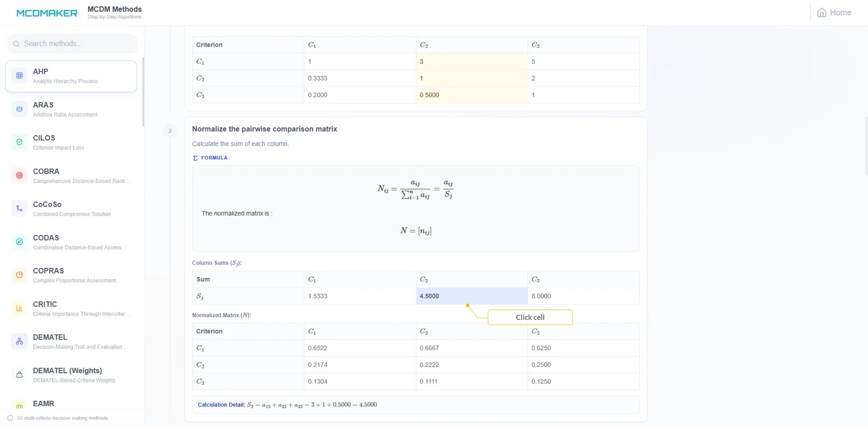The width and height of the screenshot is (868, 427).
Task: Click normalized matrix cell 0.6250
Action: tap(583, 348)
